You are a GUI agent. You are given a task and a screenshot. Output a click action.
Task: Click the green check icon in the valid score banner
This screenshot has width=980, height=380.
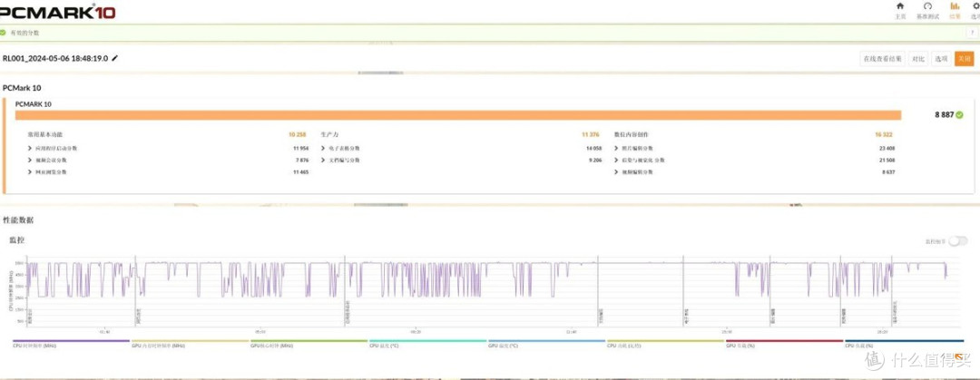tap(3, 32)
